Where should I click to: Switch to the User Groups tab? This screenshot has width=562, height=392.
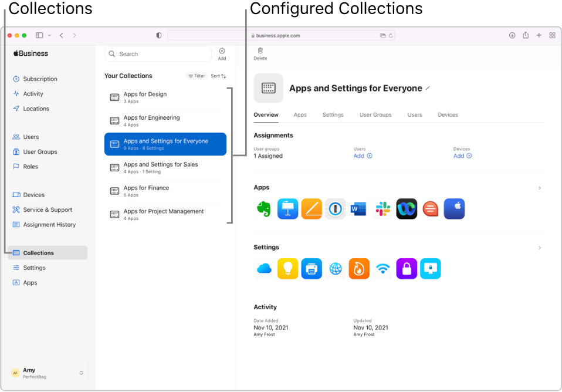[375, 114]
